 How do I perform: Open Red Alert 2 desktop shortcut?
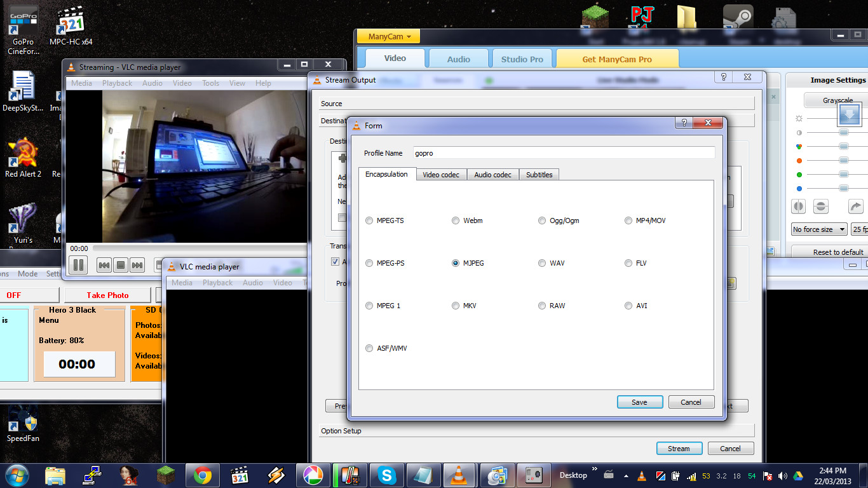[x=23, y=158]
